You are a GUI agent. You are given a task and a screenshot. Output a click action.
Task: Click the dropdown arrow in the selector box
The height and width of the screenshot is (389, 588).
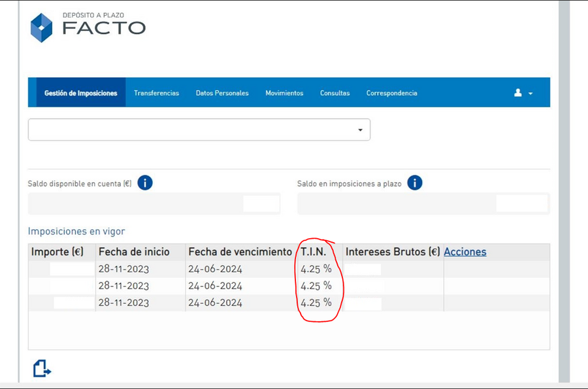(360, 130)
